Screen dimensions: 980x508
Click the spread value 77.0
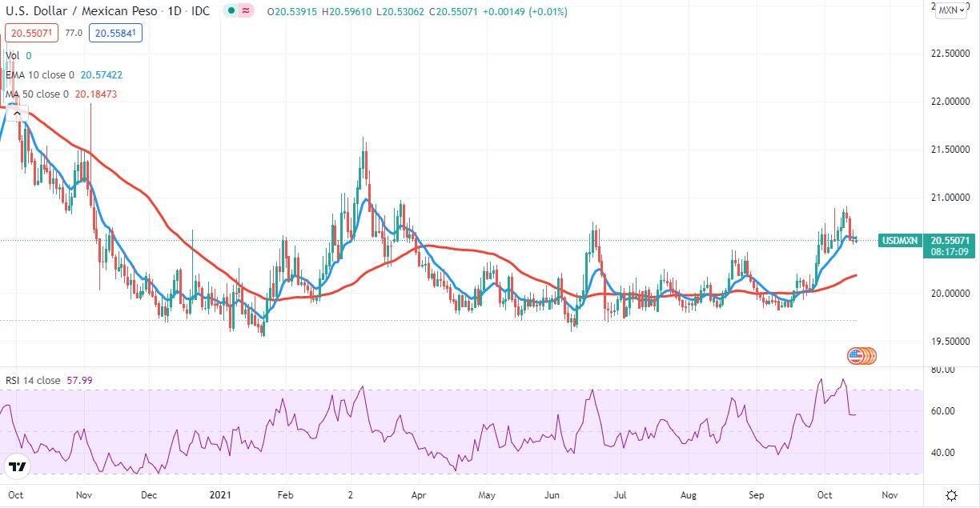74,34
